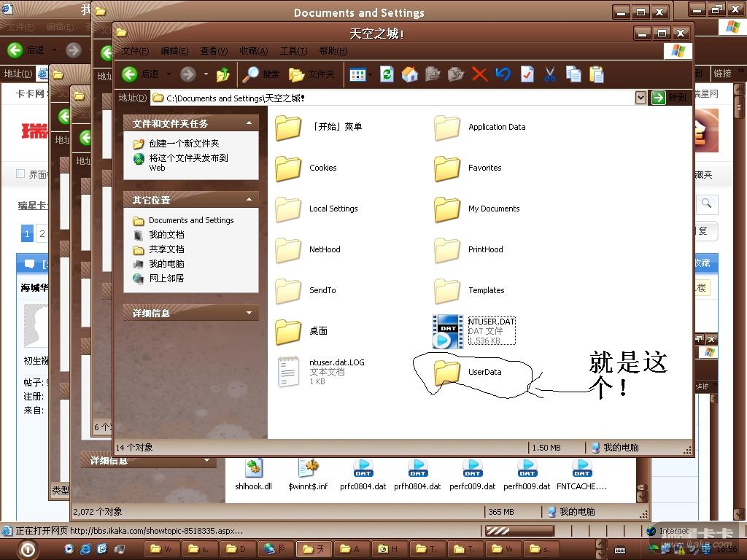The height and width of the screenshot is (560, 747).
Task: Select prfc0804.dat in background window
Action: point(363,475)
